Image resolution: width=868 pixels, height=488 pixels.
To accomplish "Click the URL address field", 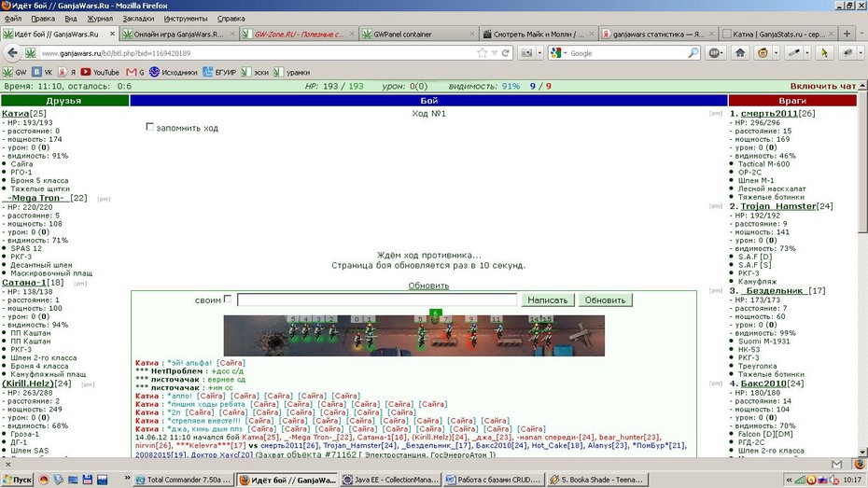I will click(x=258, y=53).
